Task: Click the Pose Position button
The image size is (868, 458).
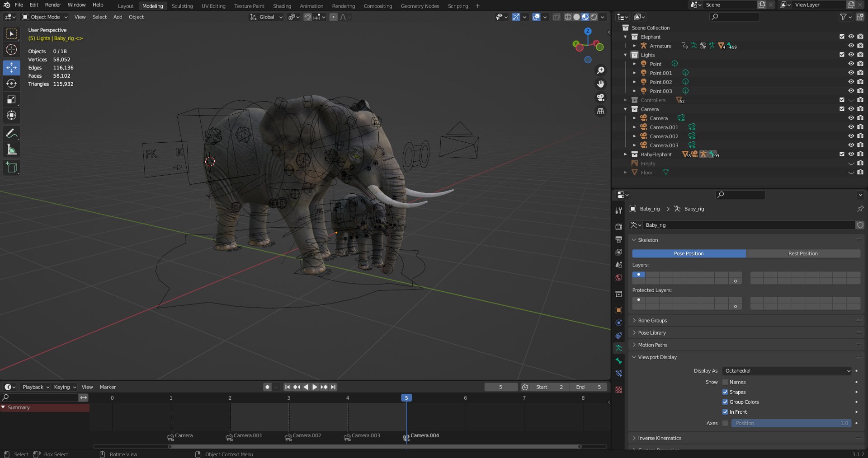Action: pos(689,253)
